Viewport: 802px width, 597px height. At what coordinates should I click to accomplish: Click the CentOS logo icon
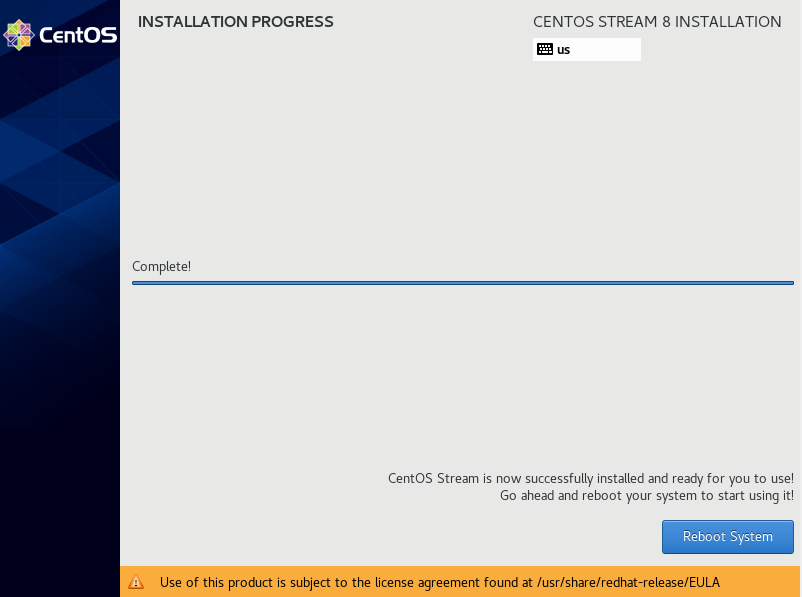[18, 35]
